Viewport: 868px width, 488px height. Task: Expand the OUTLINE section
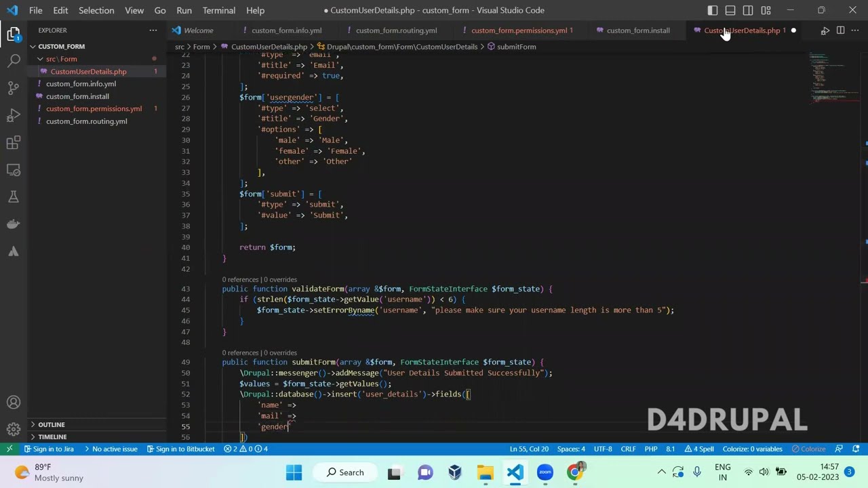[x=52, y=424]
